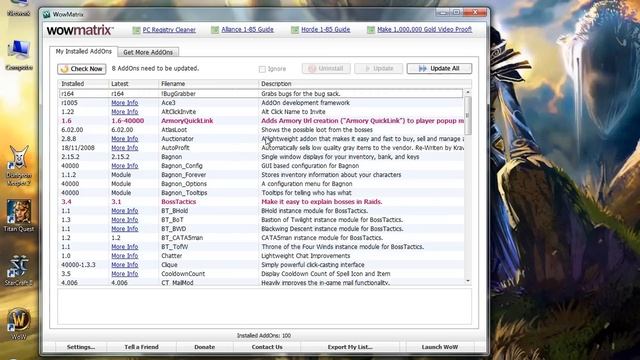
Task: Click the icon beside Alliance 1-85 Guide
Action: pos(215,30)
